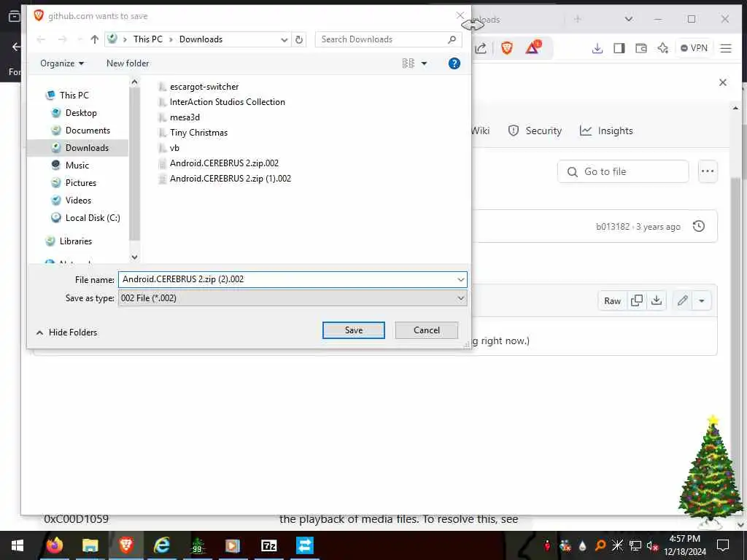Select Libraries in the navigation tree
The image size is (747, 560).
tap(75, 241)
